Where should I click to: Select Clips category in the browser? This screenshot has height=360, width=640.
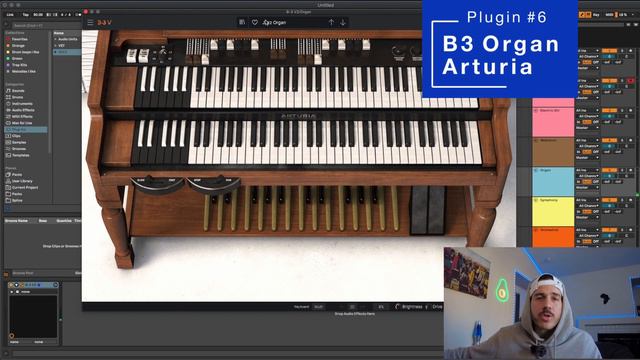(16, 136)
